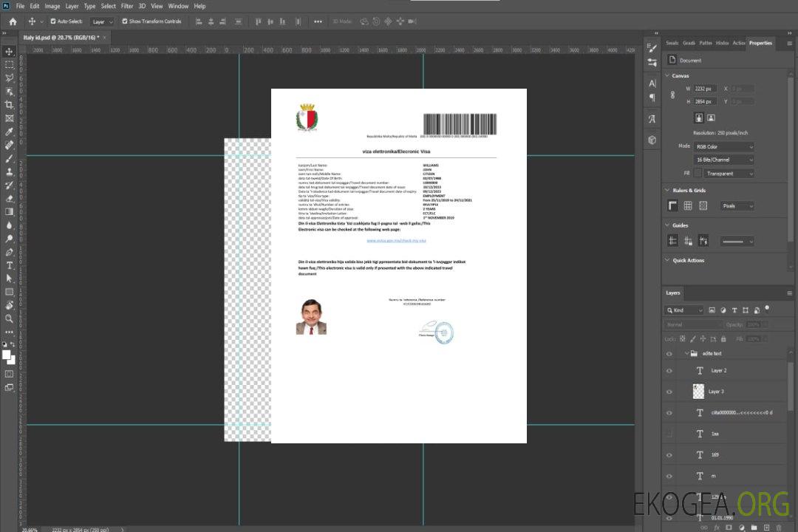Click the canvas height H field

(x=705, y=102)
